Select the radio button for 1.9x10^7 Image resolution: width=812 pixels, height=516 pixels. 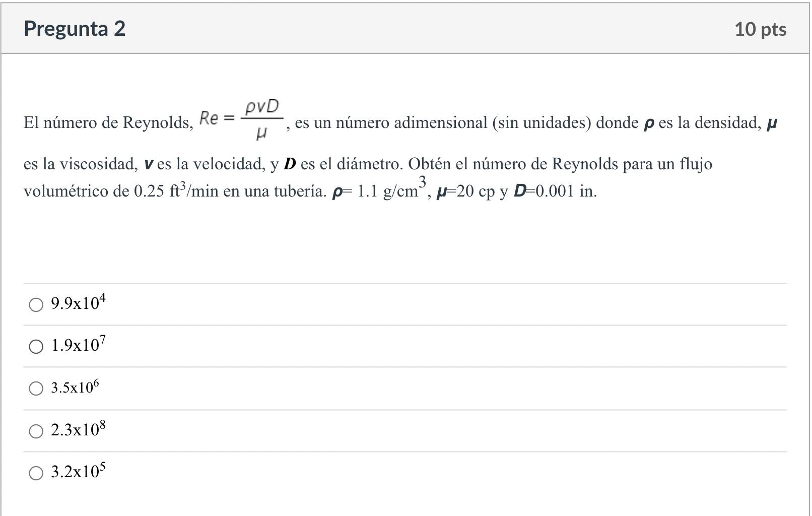[x=36, y=347]
